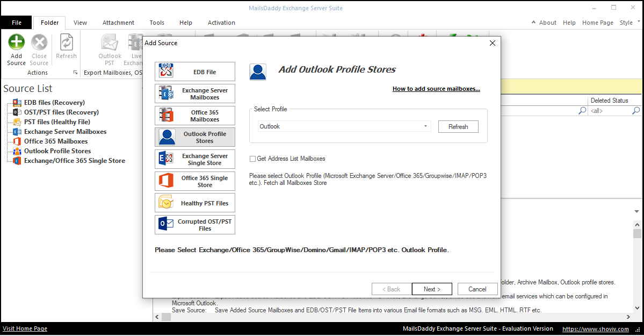Select Exchange/Office 365 Single Store tree item
Image resolution: width=644 pixels, height=336 pixels.
pos(74,161)
